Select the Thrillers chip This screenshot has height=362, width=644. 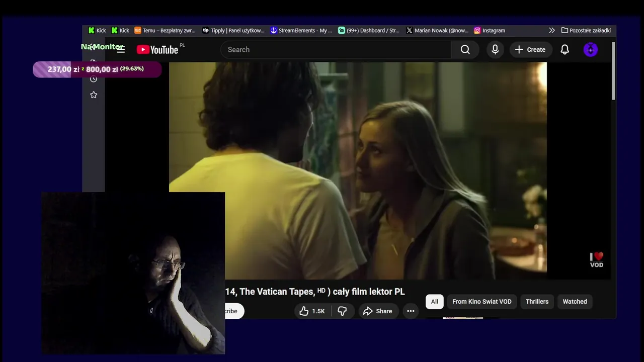(537, 301)
